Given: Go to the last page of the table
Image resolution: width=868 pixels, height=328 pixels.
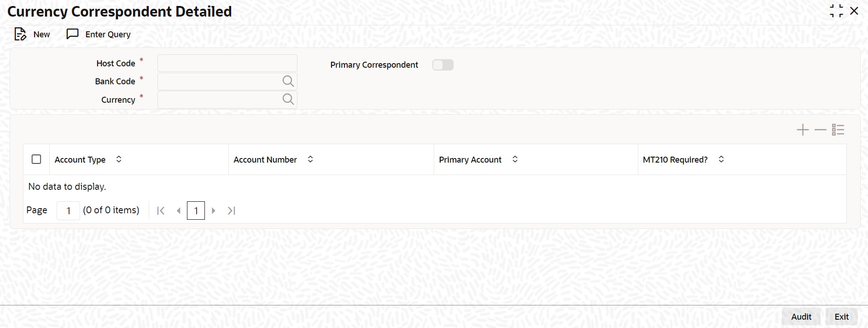Looking at the screenshot, I should point(232,211).
